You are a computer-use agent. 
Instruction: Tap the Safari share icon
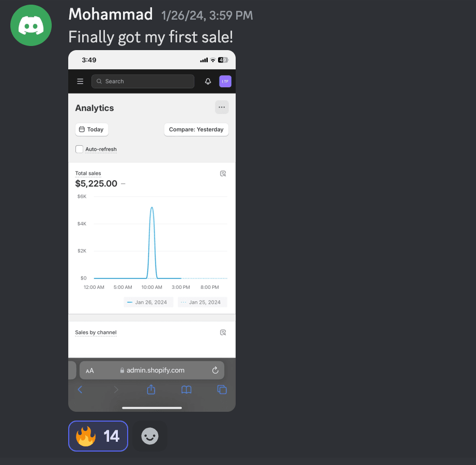click(151, 390)
